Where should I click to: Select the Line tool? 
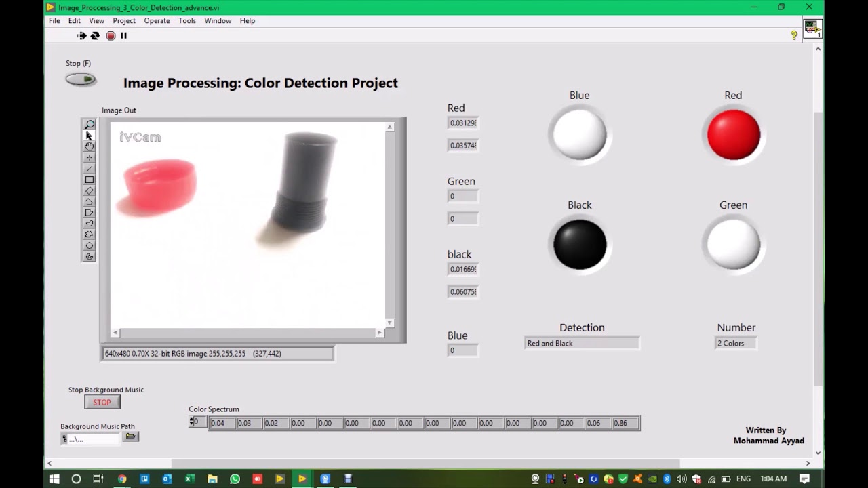coord(89,169)
